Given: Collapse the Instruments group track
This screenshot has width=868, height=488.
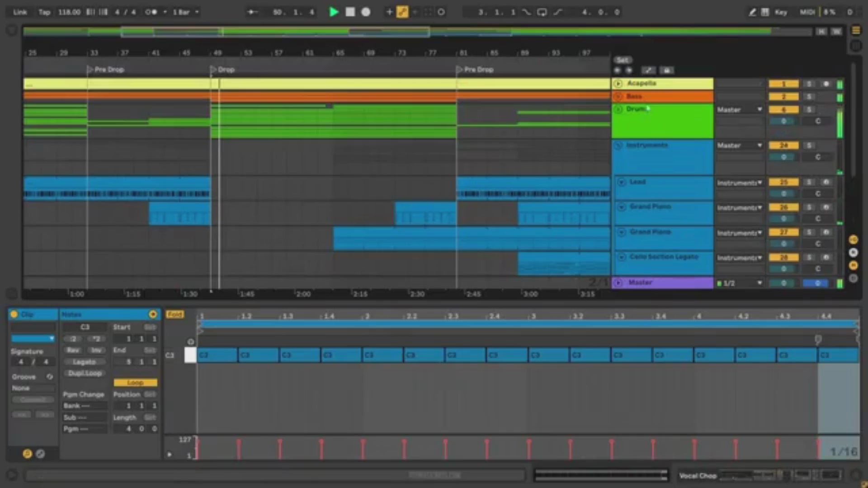Looking at the screenshot, I should (618, 145).
